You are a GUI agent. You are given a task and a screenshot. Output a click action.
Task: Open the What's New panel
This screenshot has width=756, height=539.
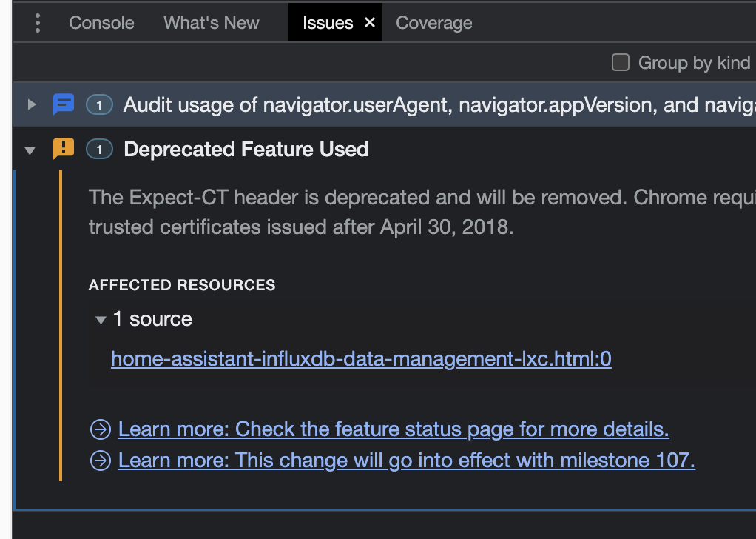211,22
